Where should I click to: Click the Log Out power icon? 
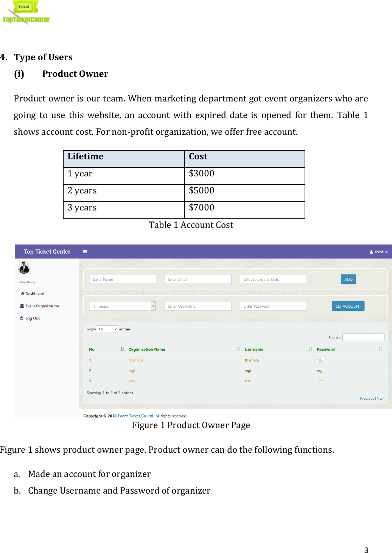tap(22, 318)
